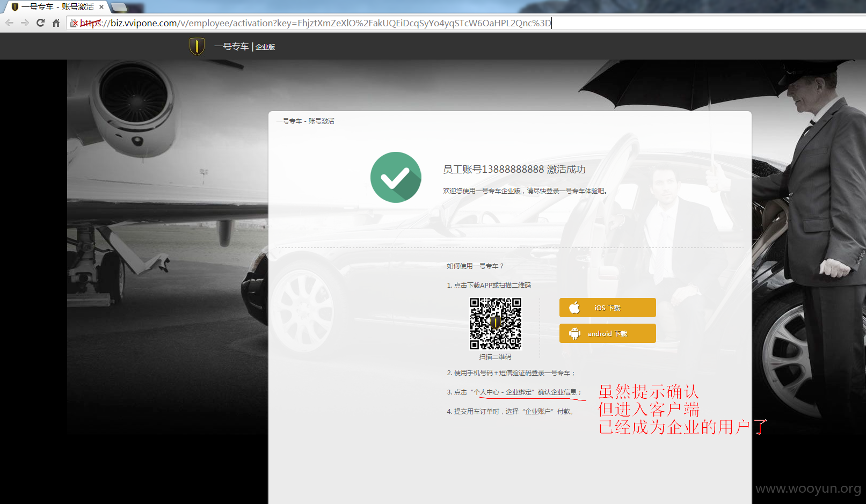Go to the browser home icon
The image size is (866, 504).
(56, 23)
